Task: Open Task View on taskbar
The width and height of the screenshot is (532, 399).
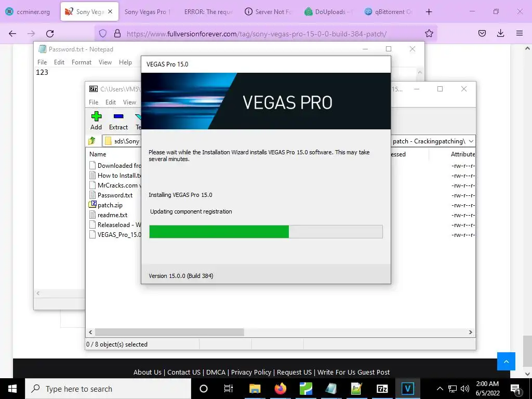Action: 229,389
